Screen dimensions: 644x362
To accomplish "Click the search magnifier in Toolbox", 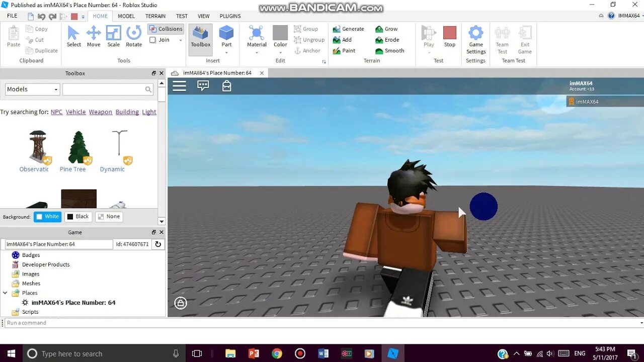I will click(148, 89).
